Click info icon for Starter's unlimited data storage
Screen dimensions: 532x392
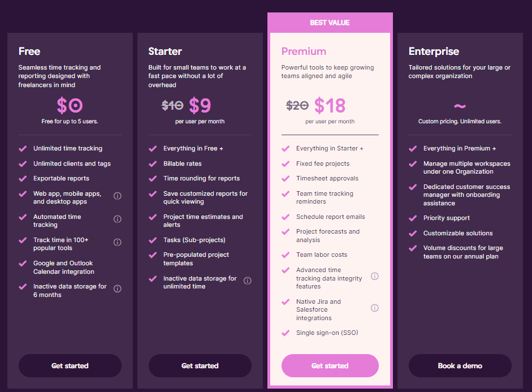click(248, 281)
